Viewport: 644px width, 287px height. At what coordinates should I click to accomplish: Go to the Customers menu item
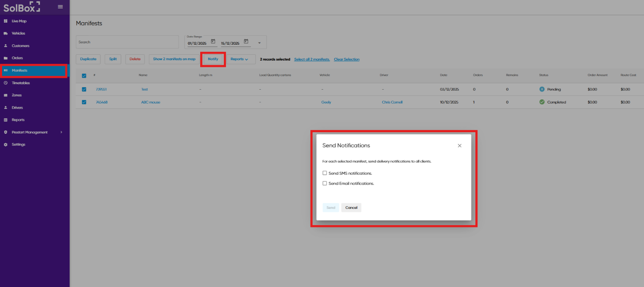[x=20, y=46]
